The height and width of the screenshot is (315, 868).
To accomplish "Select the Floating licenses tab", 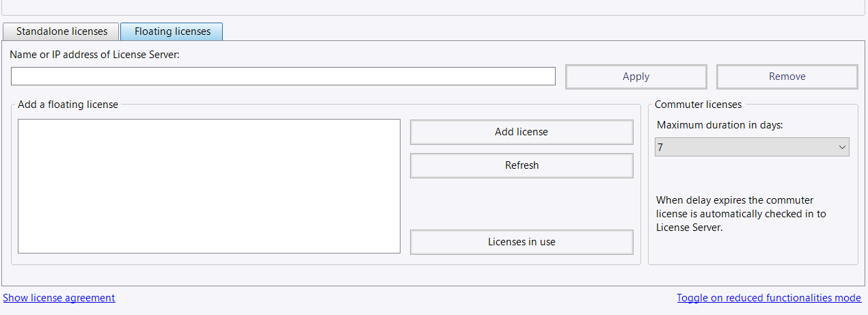I will pyautogui.click(x=172, y=31).
